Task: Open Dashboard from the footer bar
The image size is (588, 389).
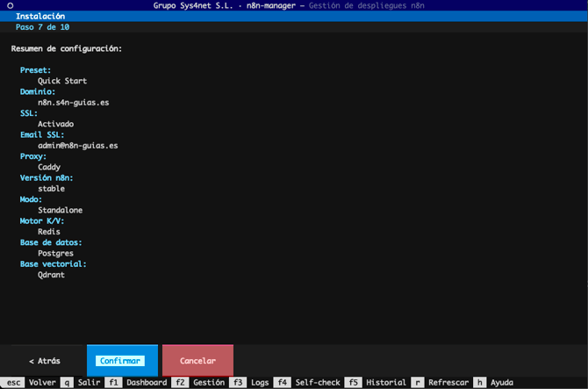Action: tap(146, 383)
